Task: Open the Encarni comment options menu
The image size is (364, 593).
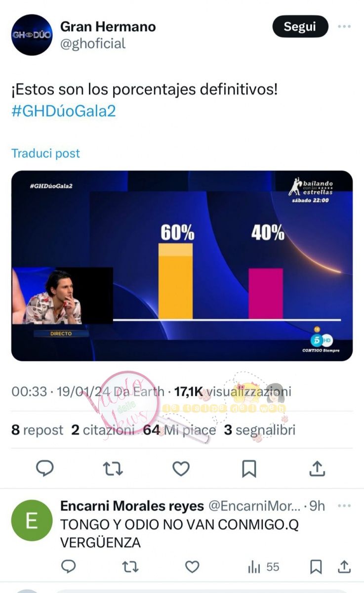Action: click(344, 506)
